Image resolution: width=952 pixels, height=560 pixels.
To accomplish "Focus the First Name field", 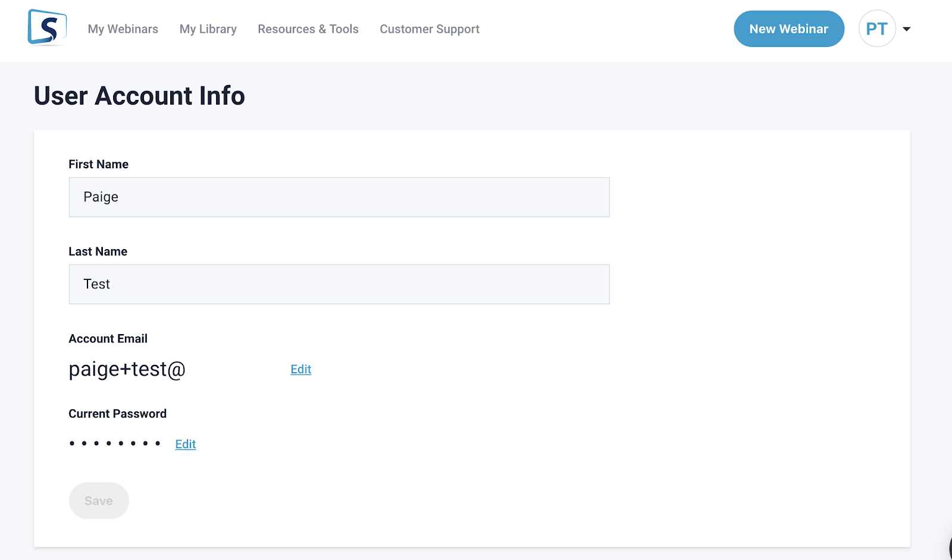I will (x=339, y=197).
